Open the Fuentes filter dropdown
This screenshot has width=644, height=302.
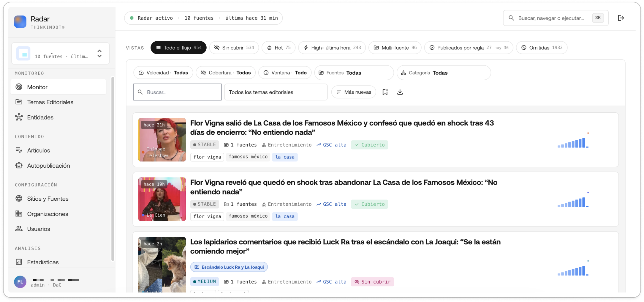click(354, 73)
